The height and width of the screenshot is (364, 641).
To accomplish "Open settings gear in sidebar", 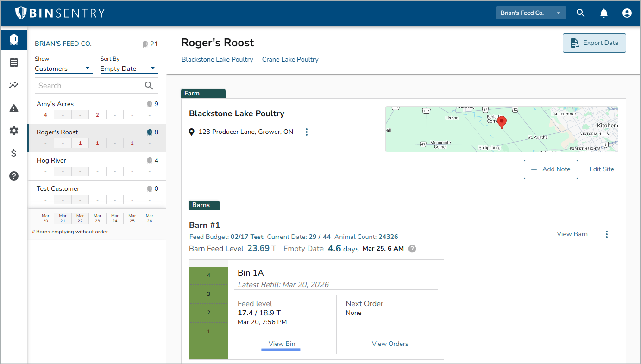I will (14, 131).
